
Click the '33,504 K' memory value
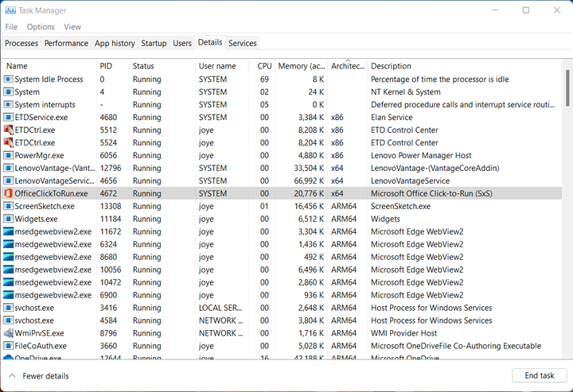(x=309, y=169)
